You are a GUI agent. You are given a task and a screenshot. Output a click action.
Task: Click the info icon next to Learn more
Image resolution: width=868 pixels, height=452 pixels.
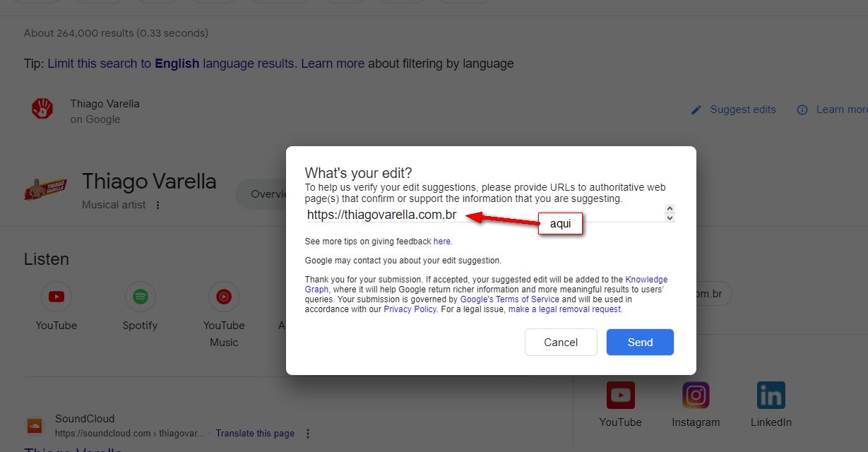coord(802,110)
